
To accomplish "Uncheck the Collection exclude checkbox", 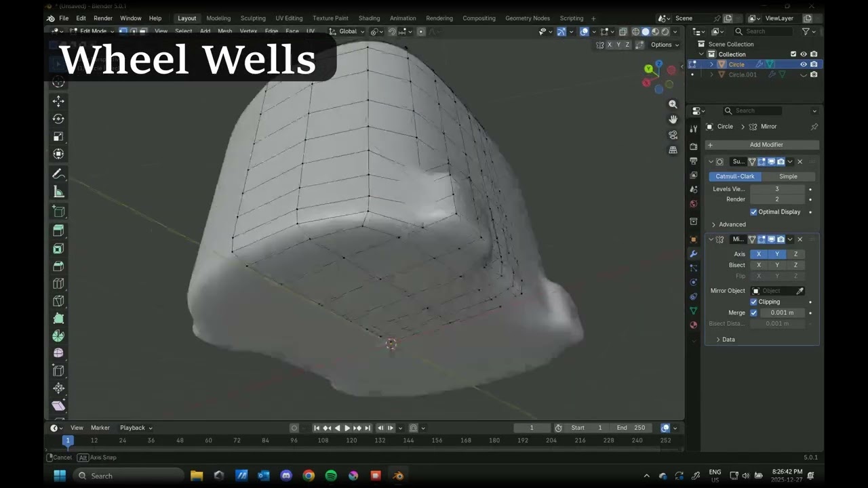I will [x=793, y=54].
